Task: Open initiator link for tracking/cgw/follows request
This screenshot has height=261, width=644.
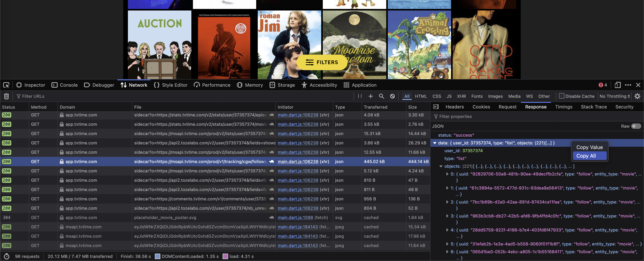Action: coord(298,161)
